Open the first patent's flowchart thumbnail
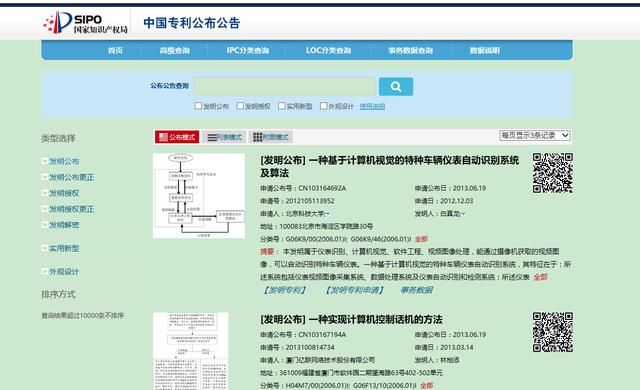Screen dimensions: 640x390 (199, 196)
